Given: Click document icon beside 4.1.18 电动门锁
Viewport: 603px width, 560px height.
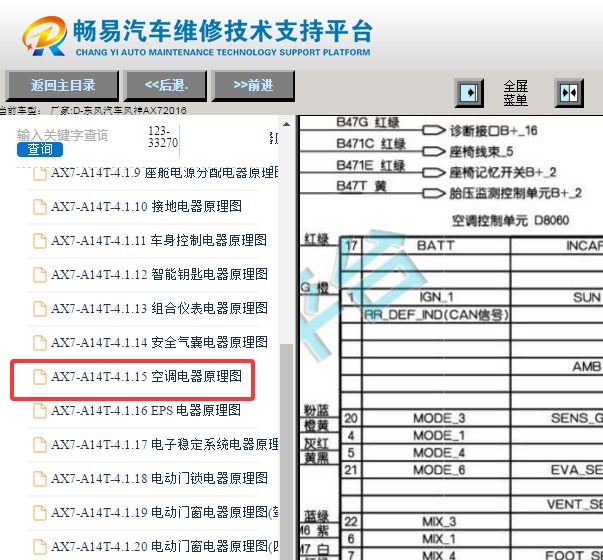Looking at the screenshot, I should (x=40, y=478).
